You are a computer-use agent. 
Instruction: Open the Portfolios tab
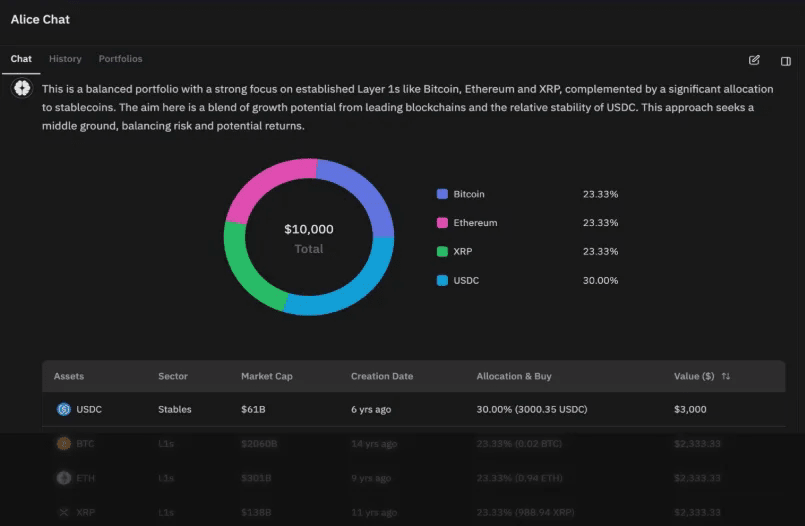click(x=120, y=59)
